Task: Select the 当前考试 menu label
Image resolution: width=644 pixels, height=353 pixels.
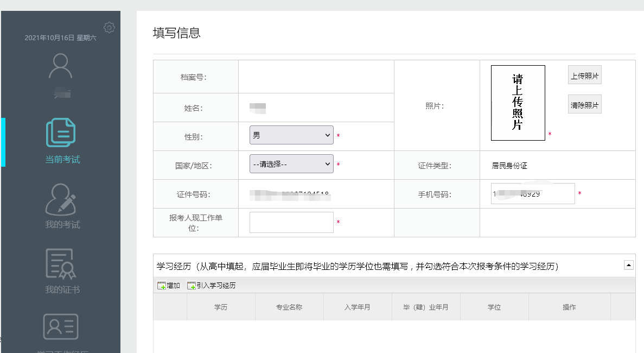Action: [62, 160]
